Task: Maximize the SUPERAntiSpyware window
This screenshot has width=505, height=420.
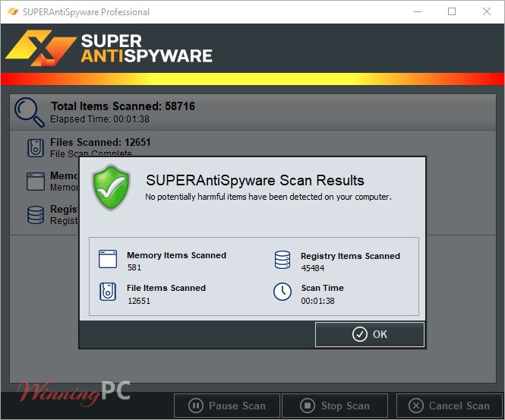Action: click(x=452, y=12)
